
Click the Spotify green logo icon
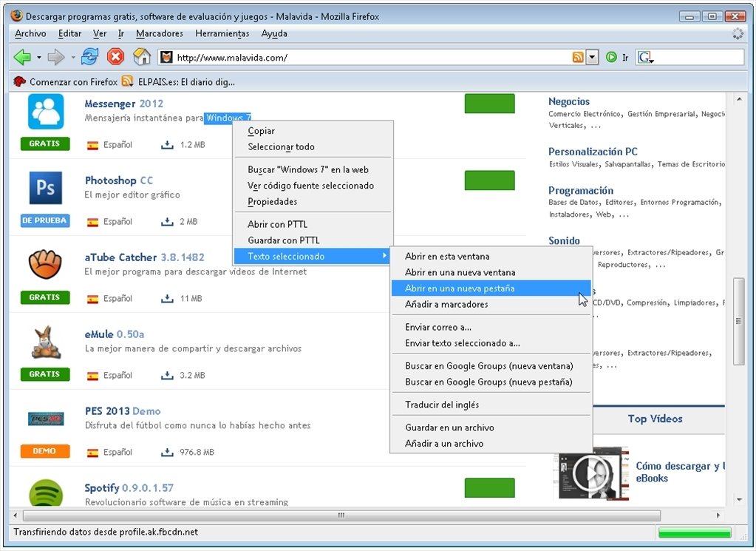pos(46,493)
